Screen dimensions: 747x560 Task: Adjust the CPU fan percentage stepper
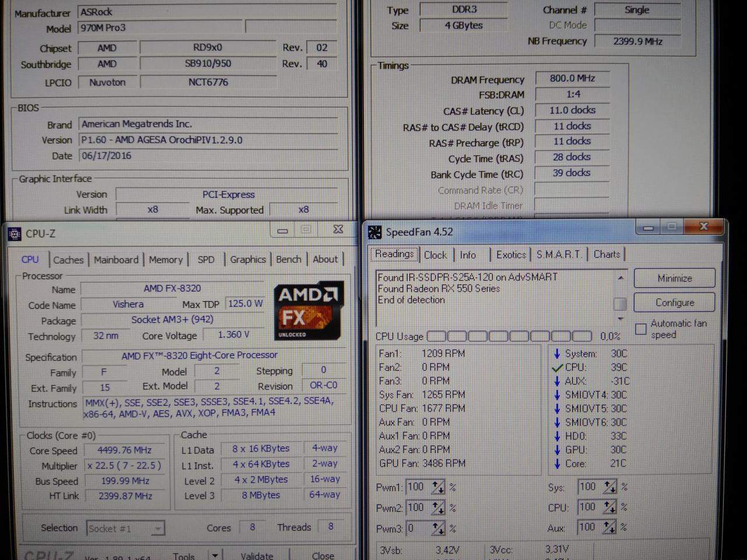(609, 508)
